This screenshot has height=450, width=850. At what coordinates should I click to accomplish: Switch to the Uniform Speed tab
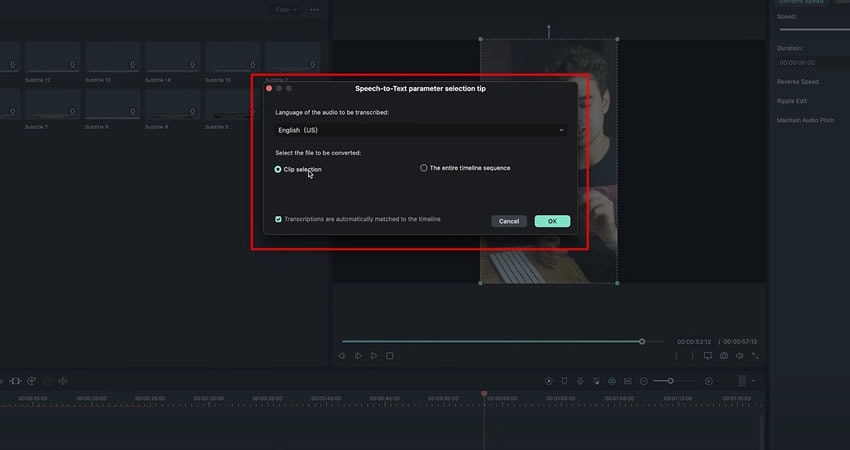click(x=801, y=2)
